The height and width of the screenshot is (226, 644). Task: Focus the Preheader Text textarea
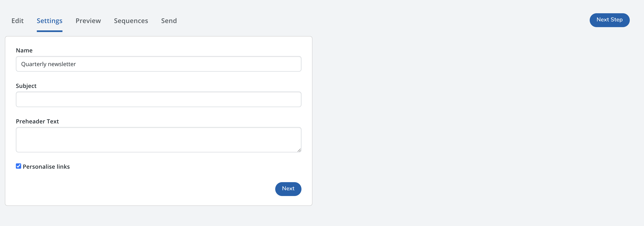[158, 139]
